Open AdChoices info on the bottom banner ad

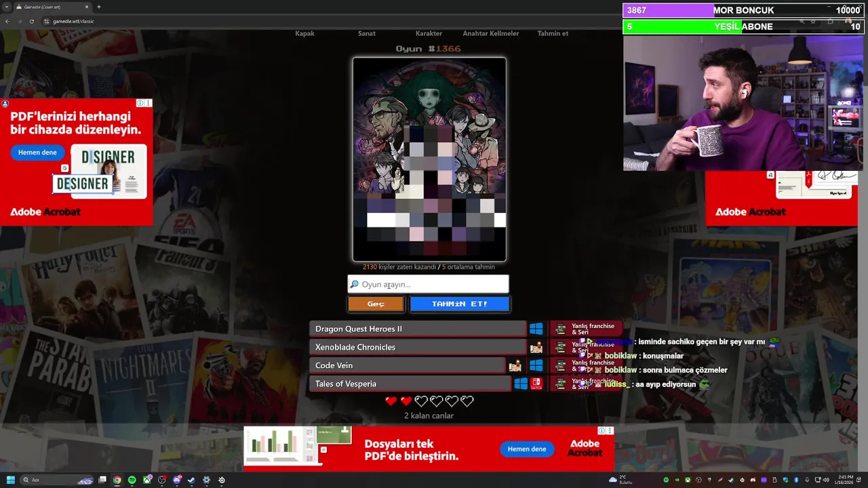coord(601,430)
